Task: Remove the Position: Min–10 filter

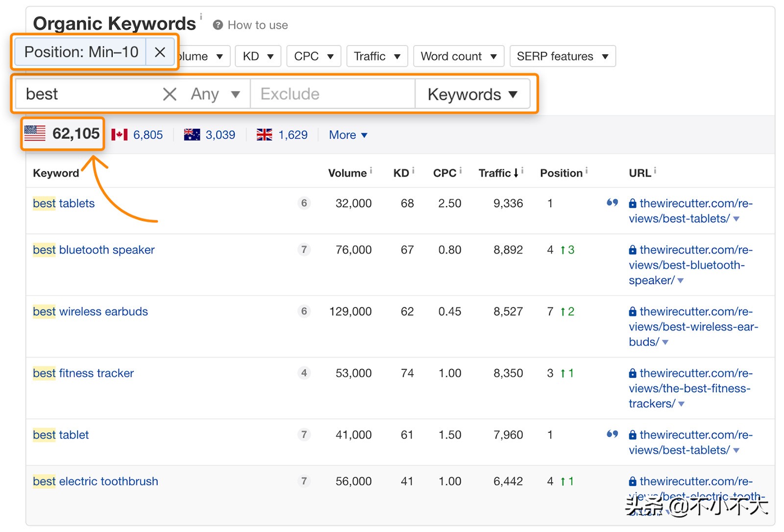Action: tap(160, 52)
